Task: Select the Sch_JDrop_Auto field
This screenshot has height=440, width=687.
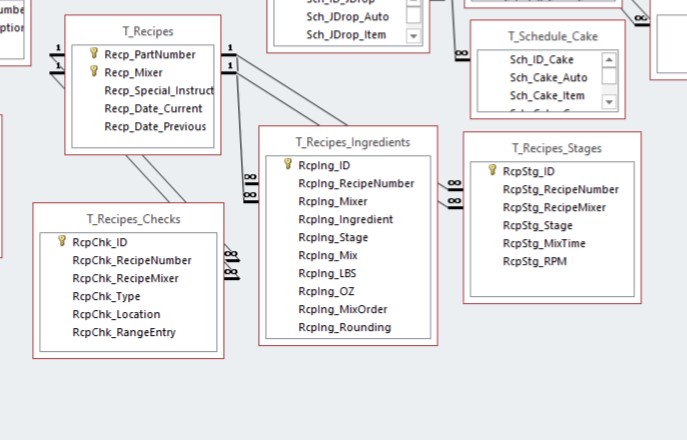Action: (x=347, y=17)
